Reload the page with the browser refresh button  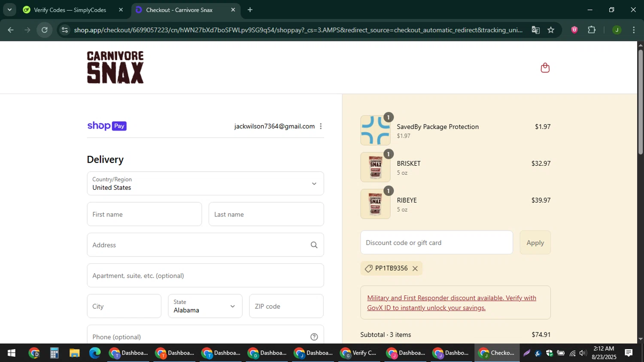pos(45,30)
